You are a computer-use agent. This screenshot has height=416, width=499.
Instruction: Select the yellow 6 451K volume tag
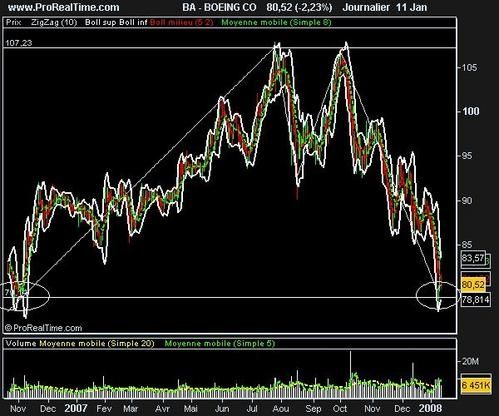(476, 386)
